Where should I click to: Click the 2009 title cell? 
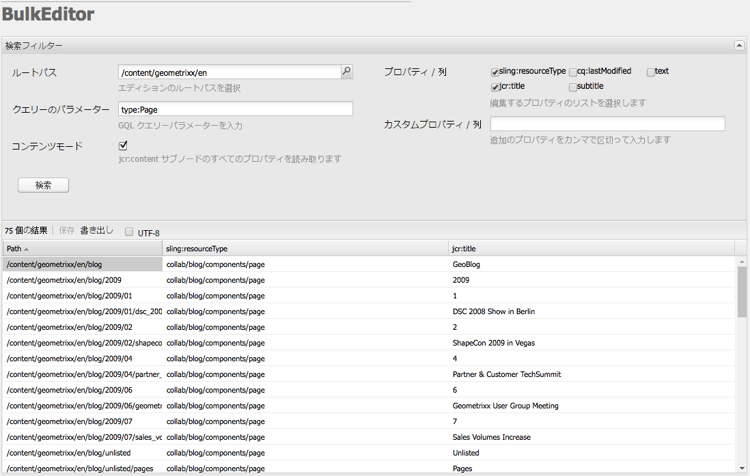pyautogui.click(x=591, y=280)
